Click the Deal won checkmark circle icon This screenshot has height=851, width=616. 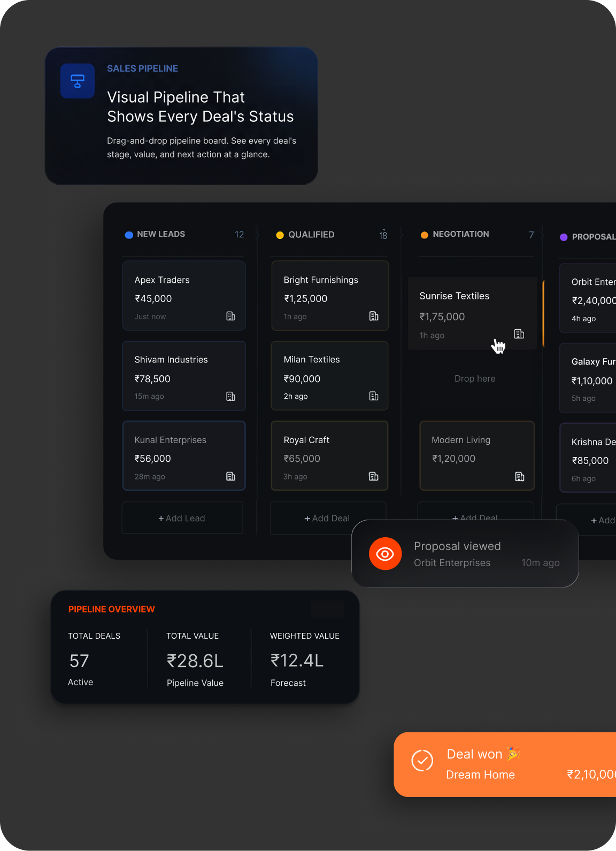pyautogui.click(x=422, y=760)
